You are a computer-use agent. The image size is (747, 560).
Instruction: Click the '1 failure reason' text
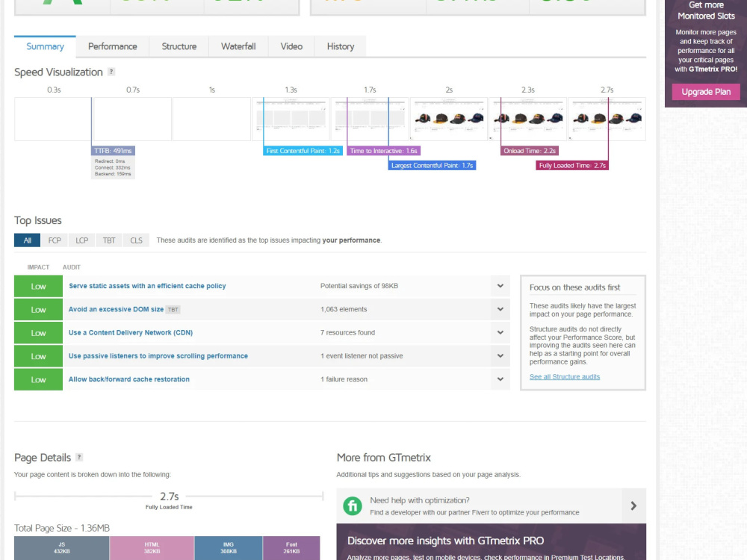coord(344,379)
